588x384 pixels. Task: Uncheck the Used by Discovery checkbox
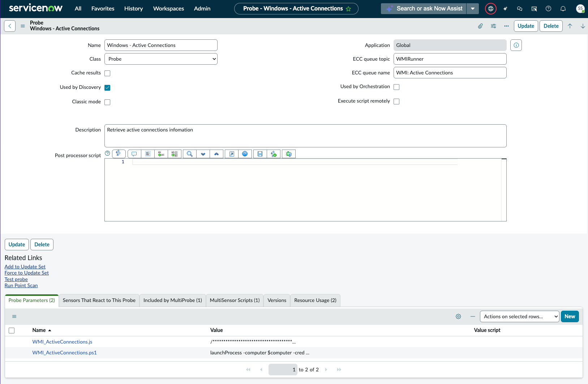pos(107,88)
